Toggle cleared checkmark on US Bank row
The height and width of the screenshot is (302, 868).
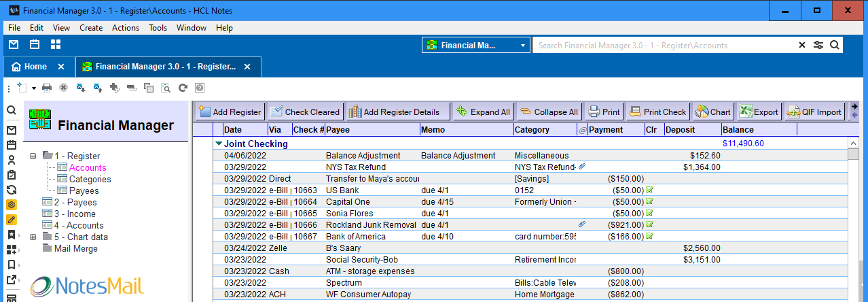(x=650, y=190)
